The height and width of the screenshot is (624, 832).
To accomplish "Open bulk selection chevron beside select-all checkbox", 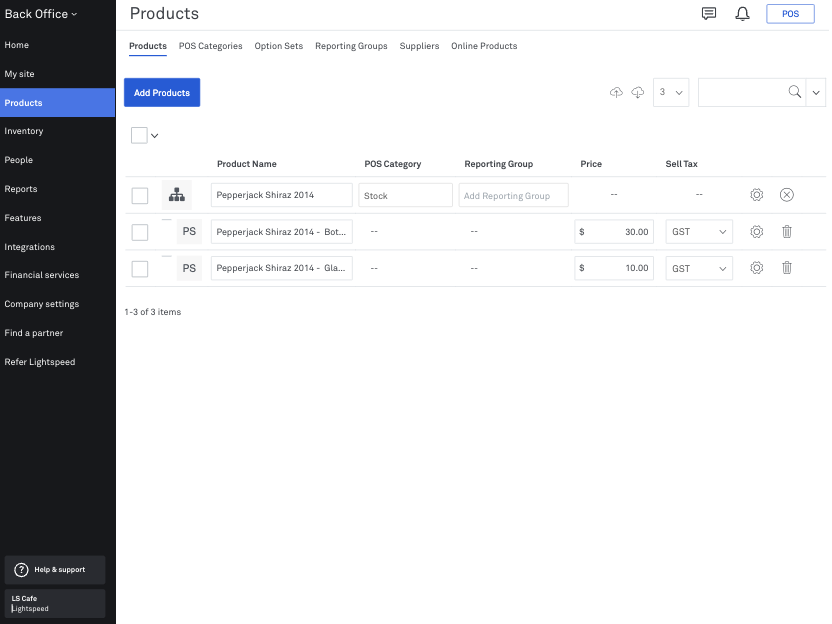I will pos(154,136).
